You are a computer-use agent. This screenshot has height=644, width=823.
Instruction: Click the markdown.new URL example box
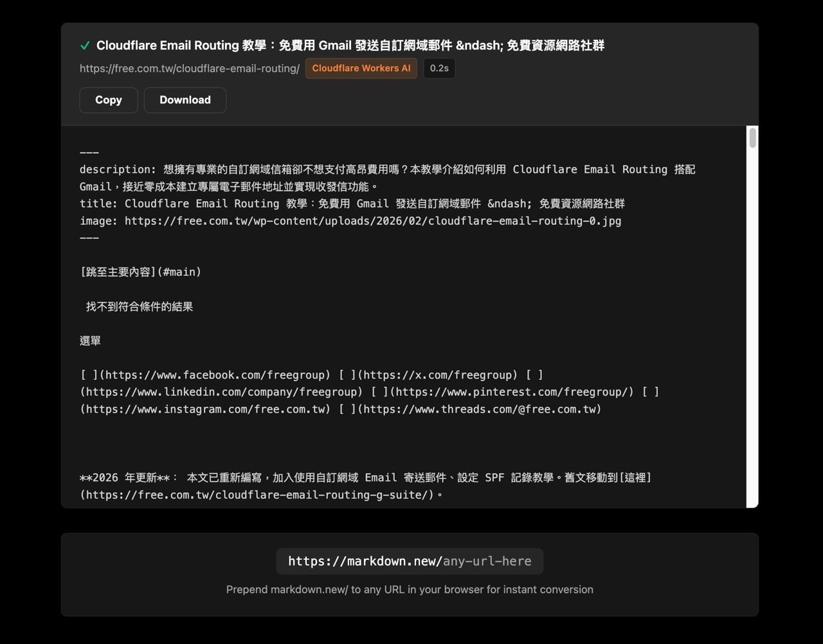pos(410,561)
